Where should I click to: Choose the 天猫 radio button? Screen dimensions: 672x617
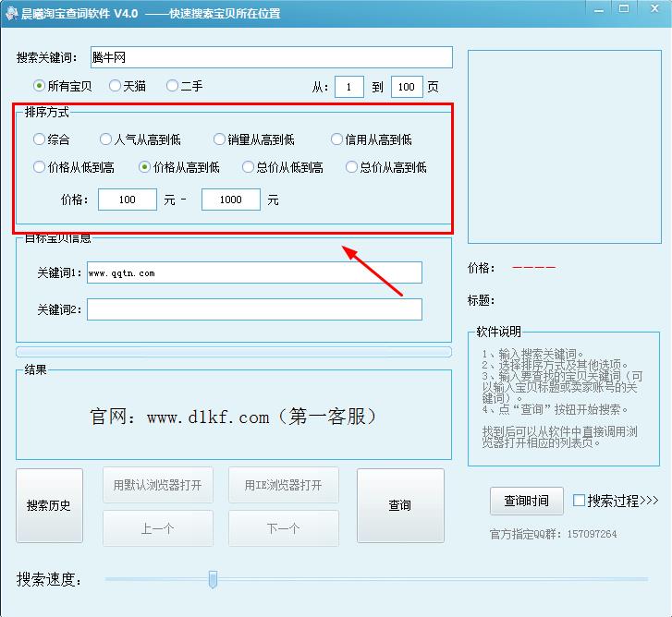(115, 86)
